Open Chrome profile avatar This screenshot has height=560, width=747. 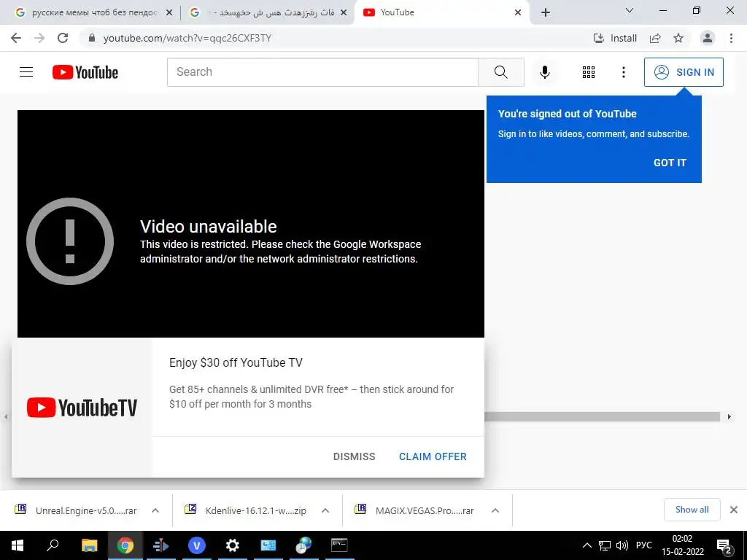[x=708, y=38]
